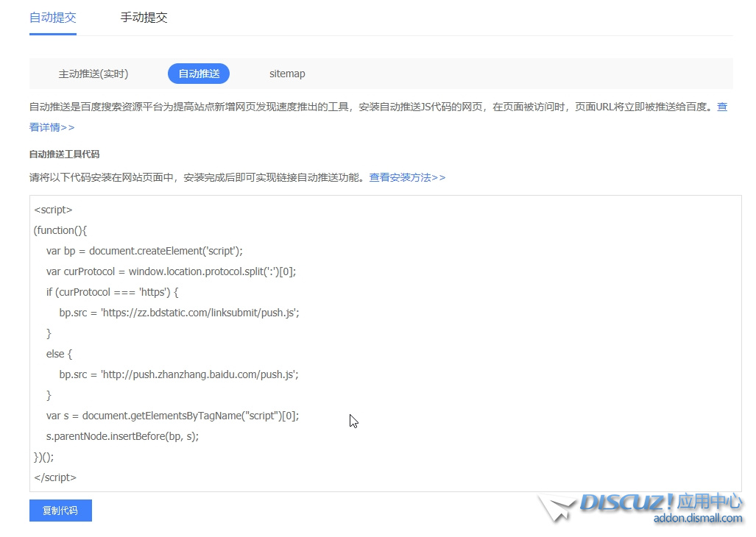The width and height of the screenshot is (756, 537).
Task: Follow the 看详情>> link under the description
Action: click(x=52, y=127)
